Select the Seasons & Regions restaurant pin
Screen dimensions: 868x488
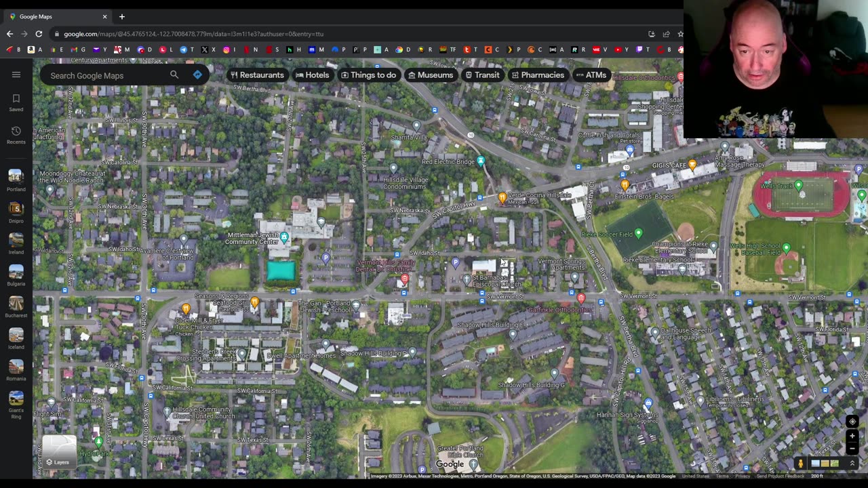[254, 302]
